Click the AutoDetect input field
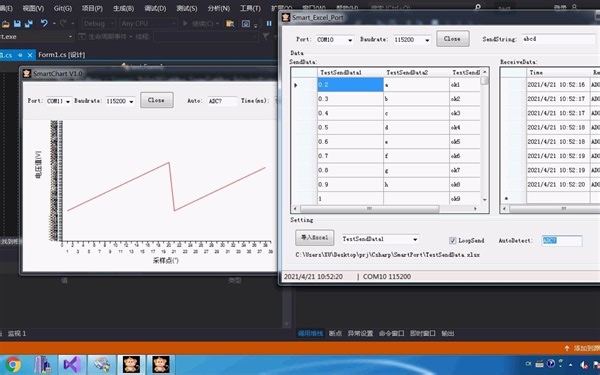 (x=562, y=240)
